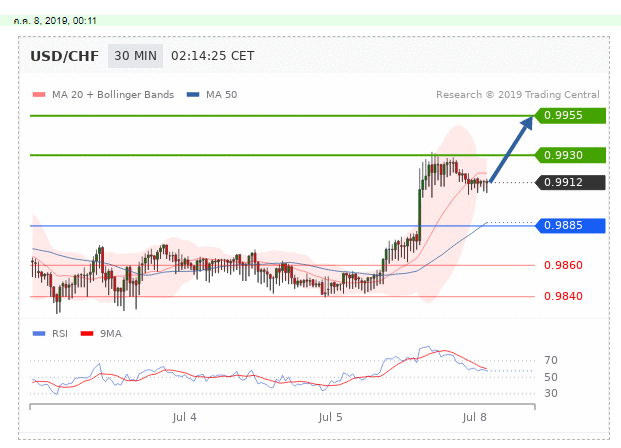Click the 0.9885 pivot price tag
This screenshot has height=448, width=621.
[x=570, y=225]
